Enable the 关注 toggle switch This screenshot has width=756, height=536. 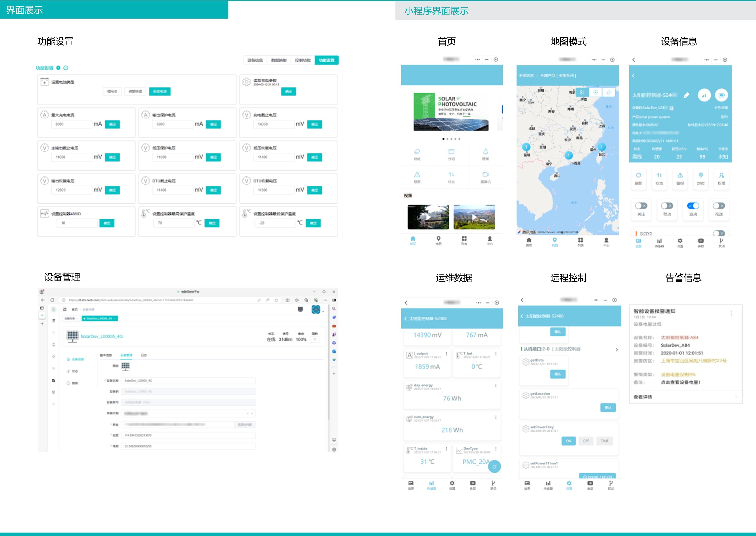point(641,206)
